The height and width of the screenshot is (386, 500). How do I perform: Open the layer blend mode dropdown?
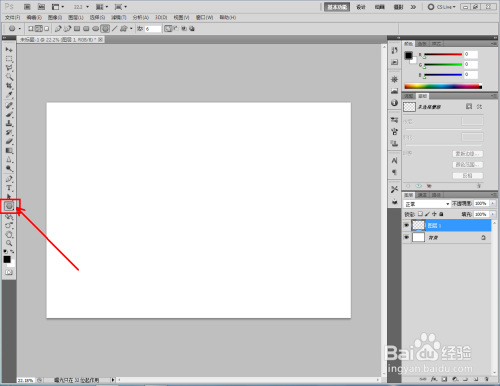click(427, 204)
